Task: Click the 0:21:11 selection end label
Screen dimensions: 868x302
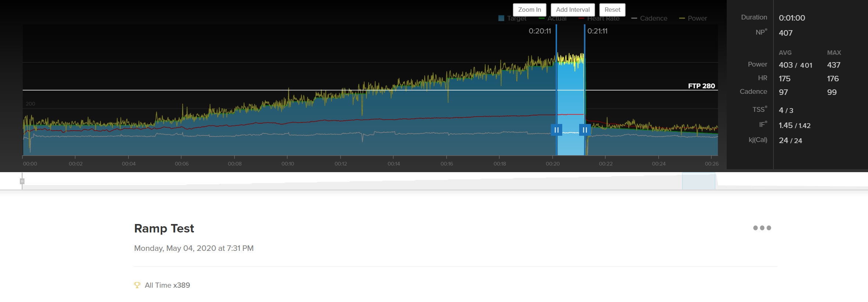Action: pyautogui.click(x=598, y=31)
